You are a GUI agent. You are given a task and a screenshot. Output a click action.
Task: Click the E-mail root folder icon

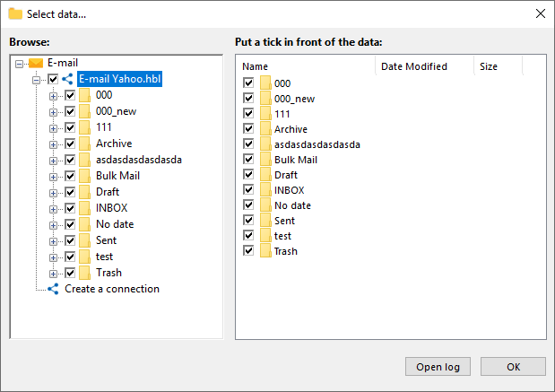point(36,63)
